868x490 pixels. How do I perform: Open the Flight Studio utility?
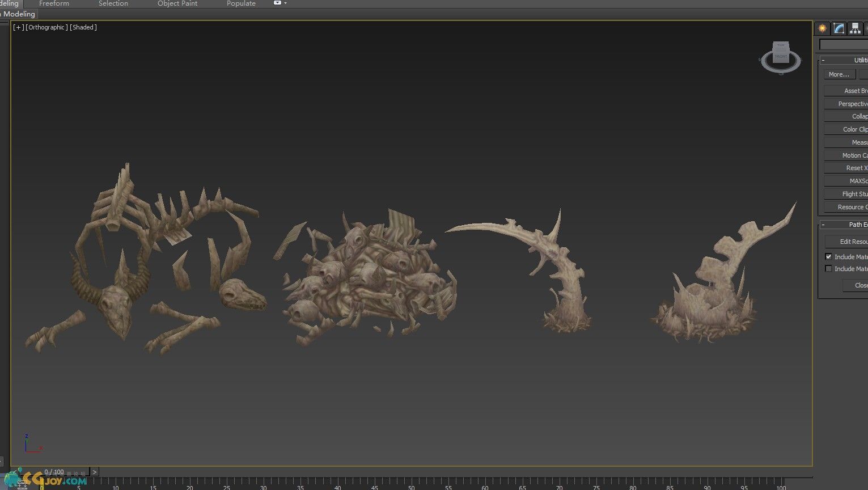[x=846, y=194]
